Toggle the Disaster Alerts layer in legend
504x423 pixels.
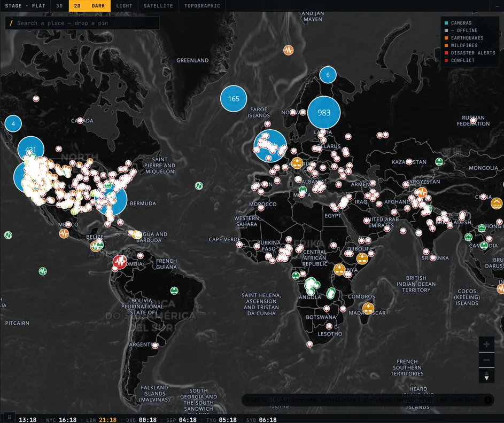[x=470, y=53]
